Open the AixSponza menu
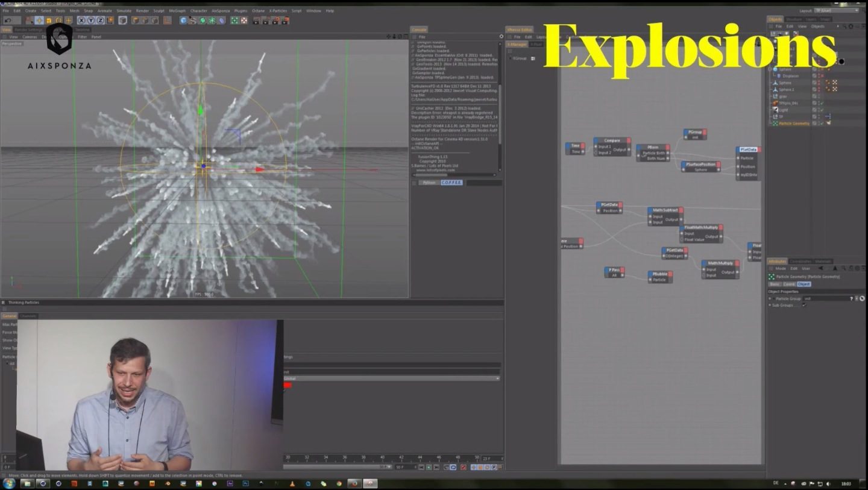 pyautogui.click(x=221, y=11)
